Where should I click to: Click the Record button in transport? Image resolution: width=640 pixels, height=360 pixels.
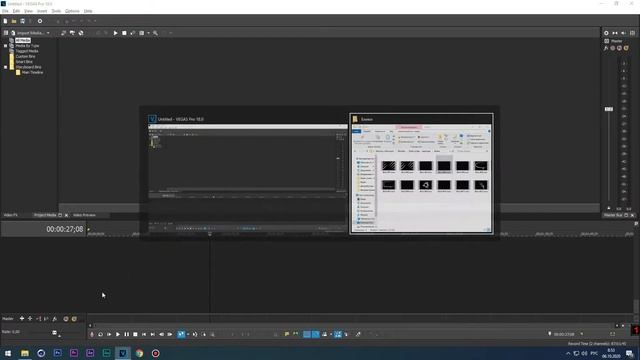(92, 334)
